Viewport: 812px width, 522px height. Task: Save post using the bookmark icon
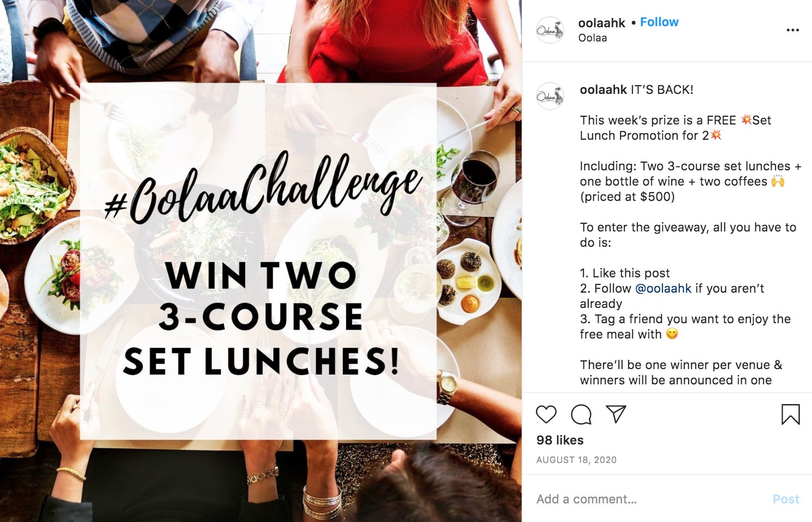point(790,414)
